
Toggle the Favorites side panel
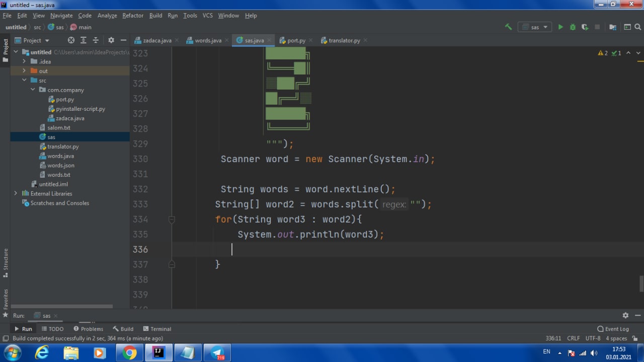coord(6,303)
